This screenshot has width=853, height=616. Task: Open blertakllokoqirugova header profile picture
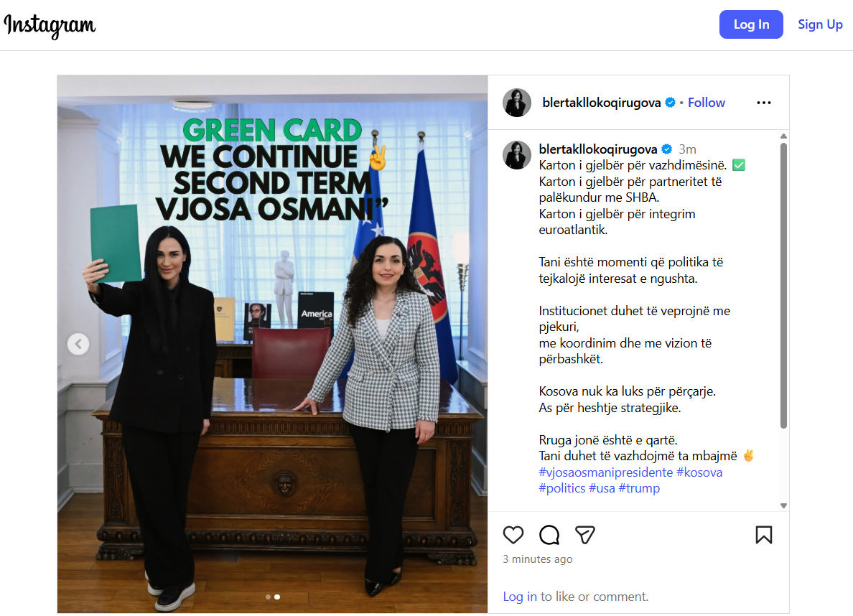[x=517, y=102]
